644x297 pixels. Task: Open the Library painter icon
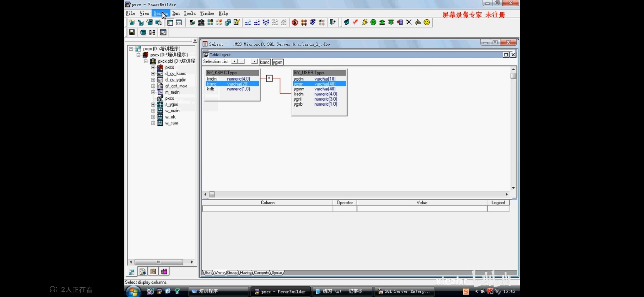201,22
